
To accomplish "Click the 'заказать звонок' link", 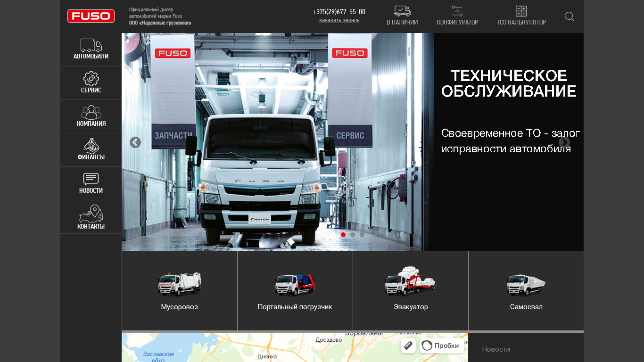I will click(x=339, y=20).
